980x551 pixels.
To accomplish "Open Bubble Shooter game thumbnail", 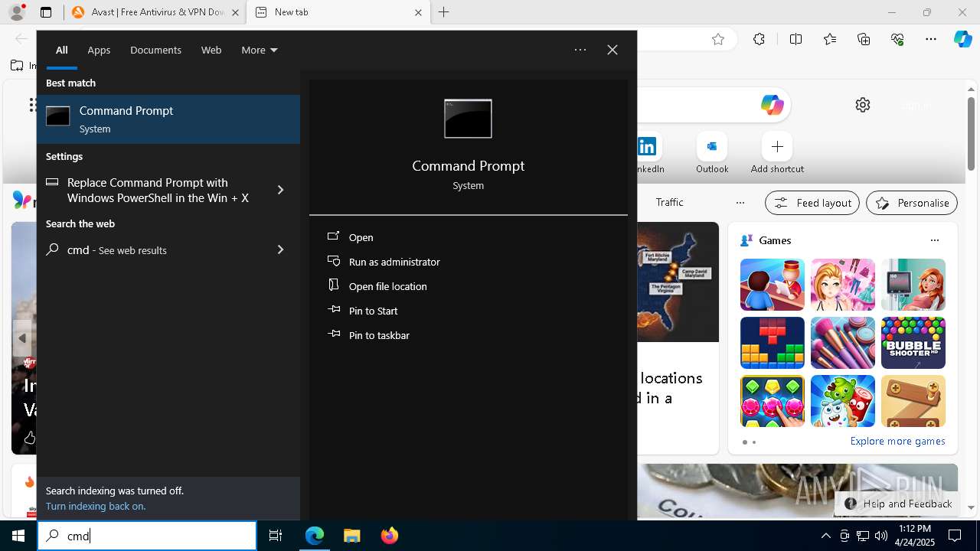I will tap(913, 343).
